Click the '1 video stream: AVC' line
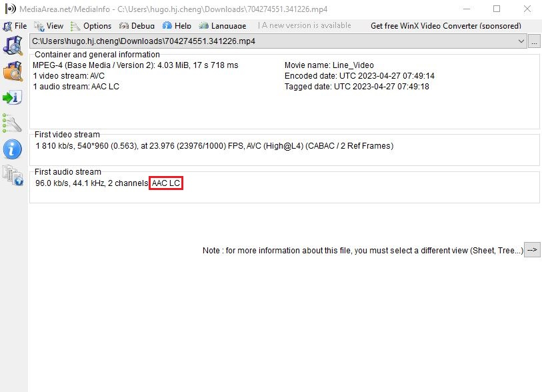This screenshot has width=542, height=392. [x=69, y=76]
